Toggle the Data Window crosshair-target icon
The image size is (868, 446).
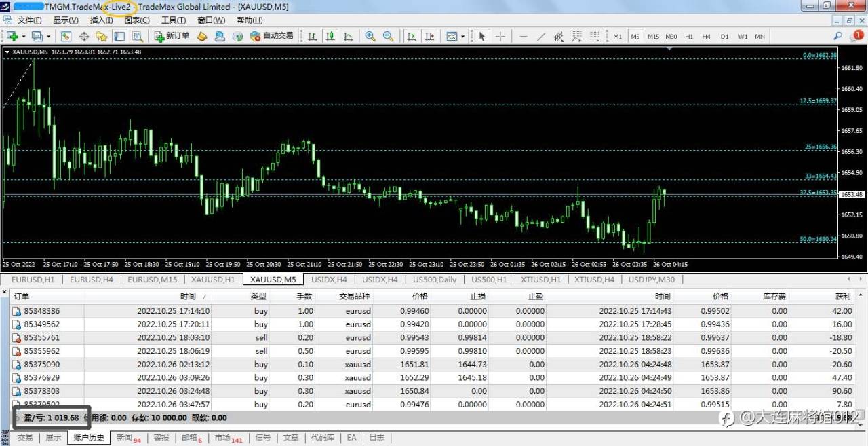pyautogui.click(x=84, y=36)
